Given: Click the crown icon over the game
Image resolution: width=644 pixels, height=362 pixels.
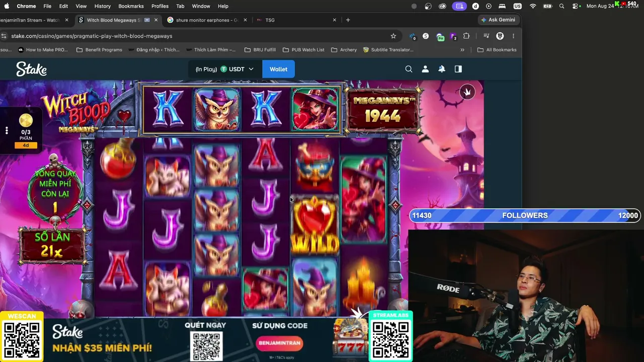Looking at the screenshot, I should click(x=467, y=92).
